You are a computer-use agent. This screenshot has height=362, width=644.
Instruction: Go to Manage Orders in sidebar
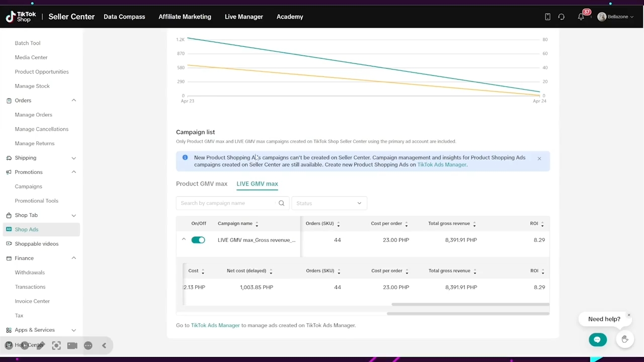[x=33, y=115]
